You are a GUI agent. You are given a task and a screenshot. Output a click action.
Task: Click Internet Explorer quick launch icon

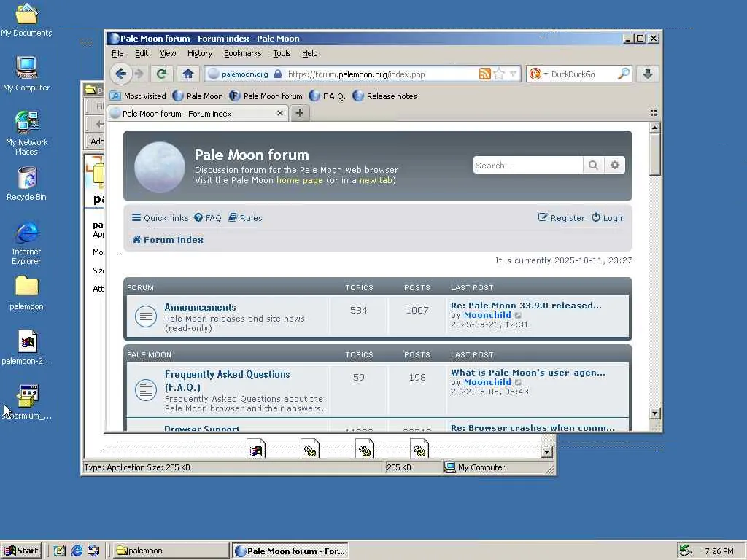coord(76,551)
